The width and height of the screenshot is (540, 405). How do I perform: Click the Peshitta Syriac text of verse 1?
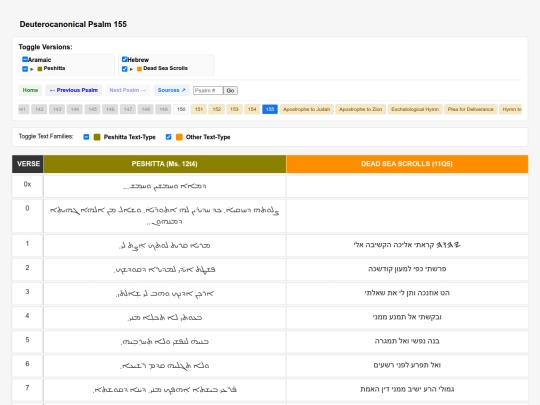[165, 246]
